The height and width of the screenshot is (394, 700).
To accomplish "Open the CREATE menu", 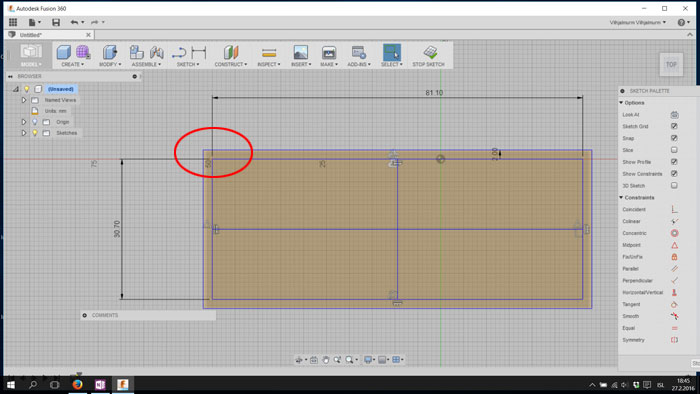I will [x=72, y=65].
